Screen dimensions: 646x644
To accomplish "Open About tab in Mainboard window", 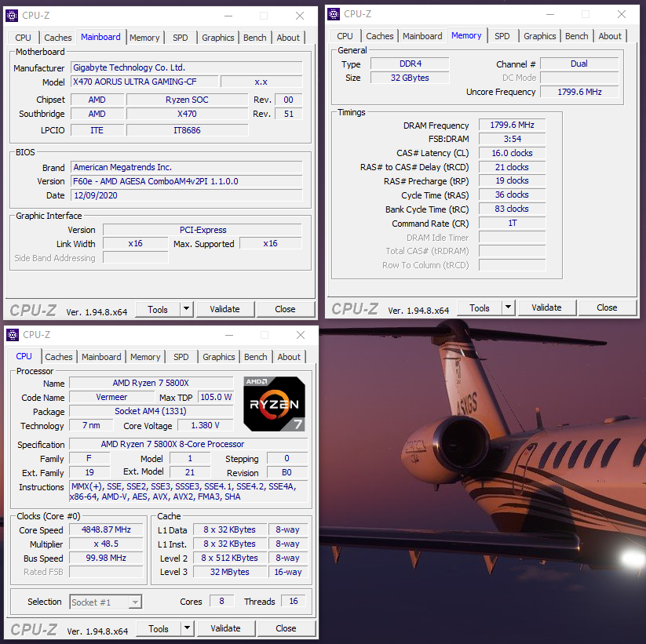I will coord(288,38).
